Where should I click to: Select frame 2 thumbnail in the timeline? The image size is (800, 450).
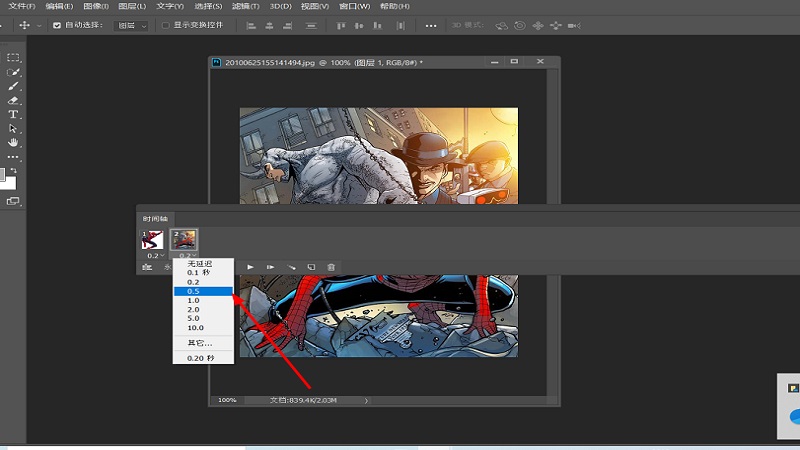[184, 240]
